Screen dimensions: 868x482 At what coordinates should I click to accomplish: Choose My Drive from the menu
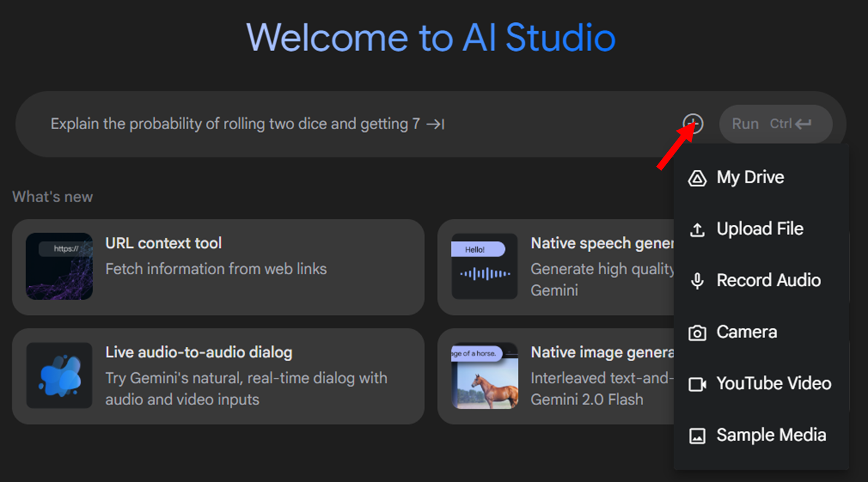click(761, 178)
